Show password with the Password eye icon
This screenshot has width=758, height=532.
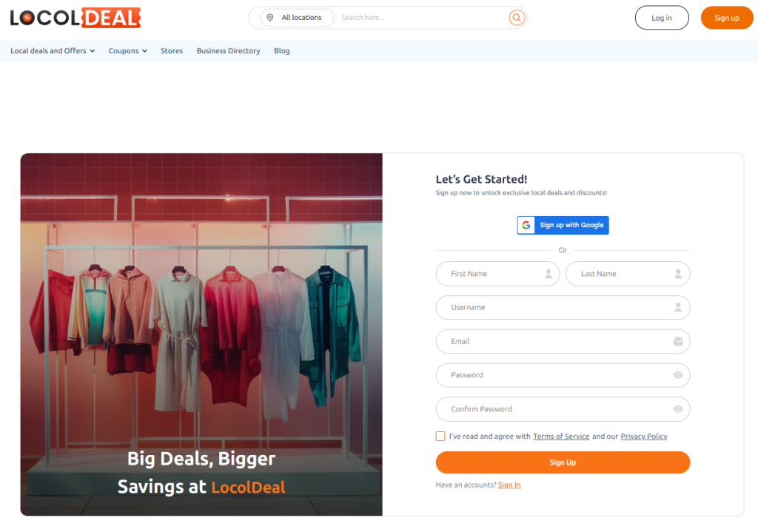coord(678,375)
